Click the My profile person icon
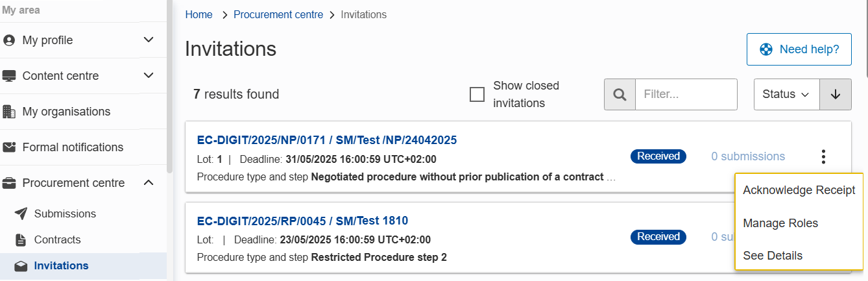Image resolution: width=868 pixels, height=281 pixels. pyautogui.click(x=9, y=40)
